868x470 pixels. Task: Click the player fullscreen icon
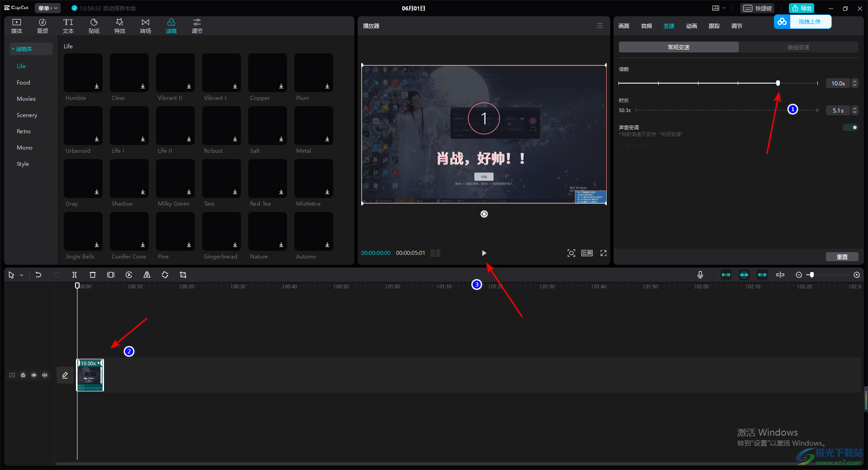click(604, 253)
